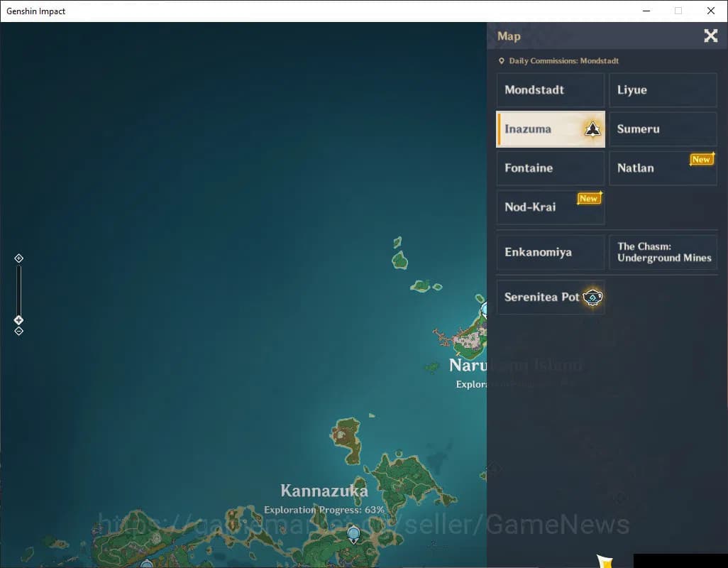
Task: Zoom out using the minus diamond icon
Action: click(18, 331)
